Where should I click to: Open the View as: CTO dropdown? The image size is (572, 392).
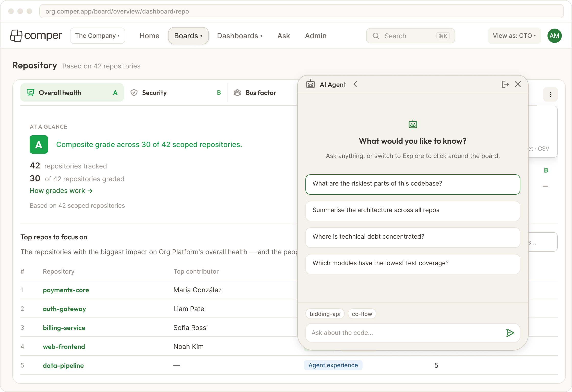[514, 36]
